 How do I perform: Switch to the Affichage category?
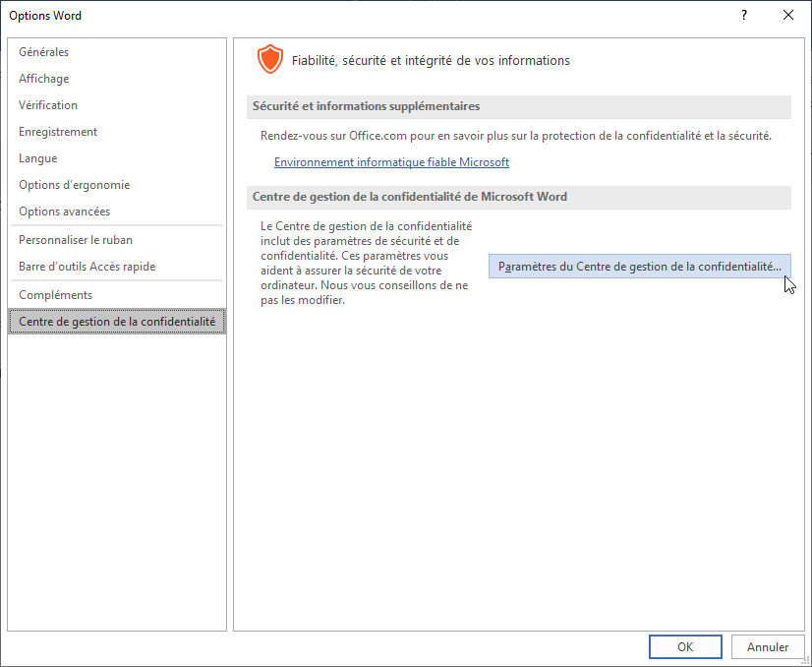click(44, 79)
